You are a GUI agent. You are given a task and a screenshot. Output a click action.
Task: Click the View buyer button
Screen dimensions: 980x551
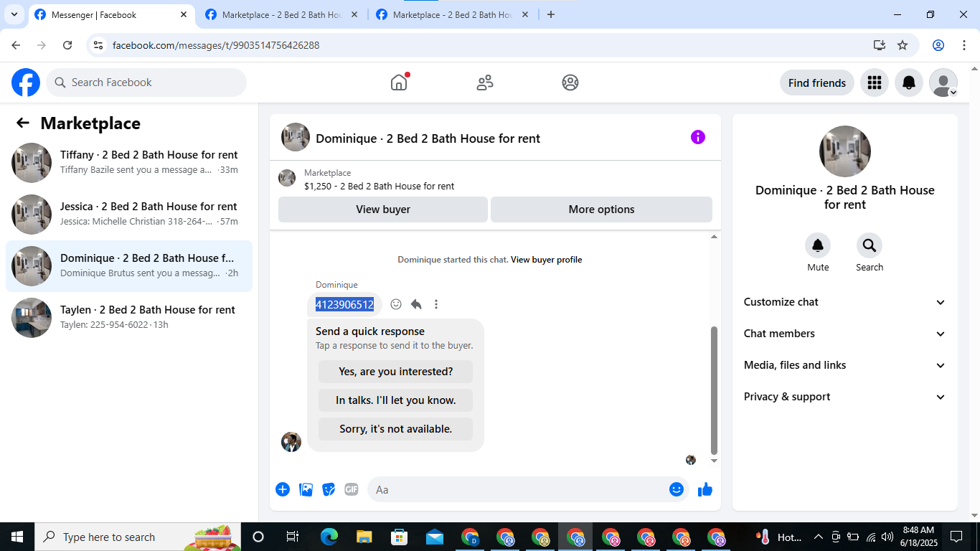tap(383, 209)
